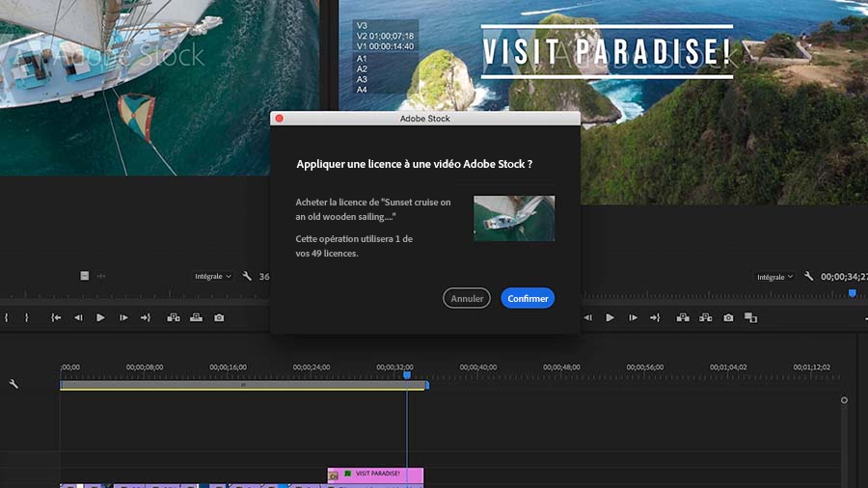
Task: Open Program monitor Intégrale resolution dropdown
Action: (774, 277)
